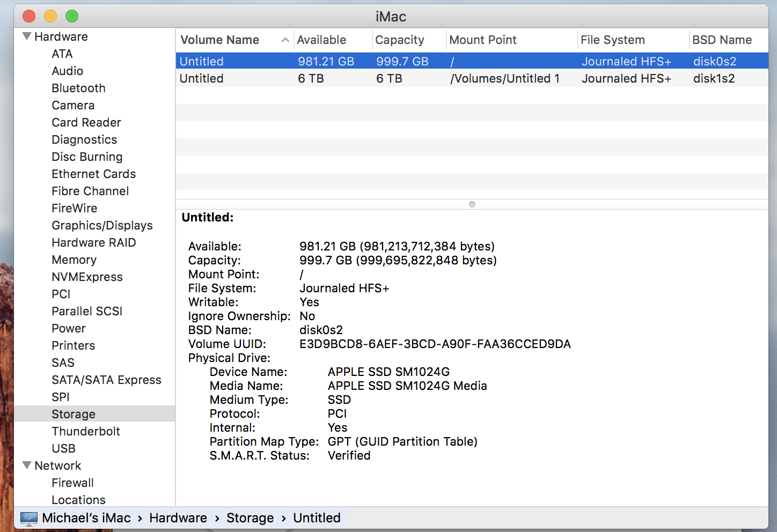Screen dimensions: 777x532
Task: Select Parallel SCSI in the sidebar
Action: [x=87, y=311]
